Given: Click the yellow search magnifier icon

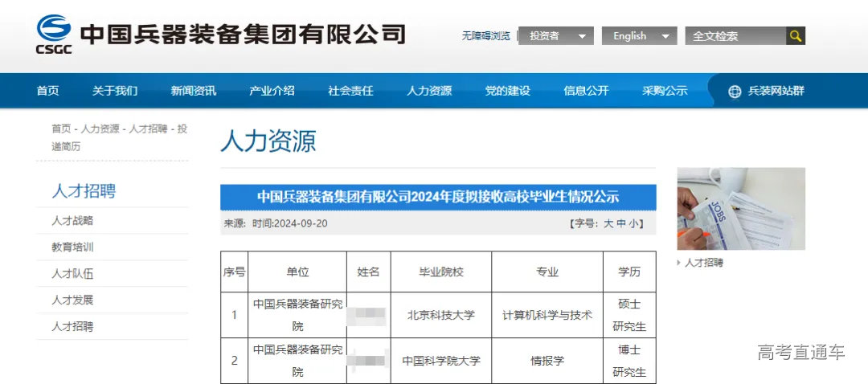Looking at the screenshot, I should coord(796,36).
